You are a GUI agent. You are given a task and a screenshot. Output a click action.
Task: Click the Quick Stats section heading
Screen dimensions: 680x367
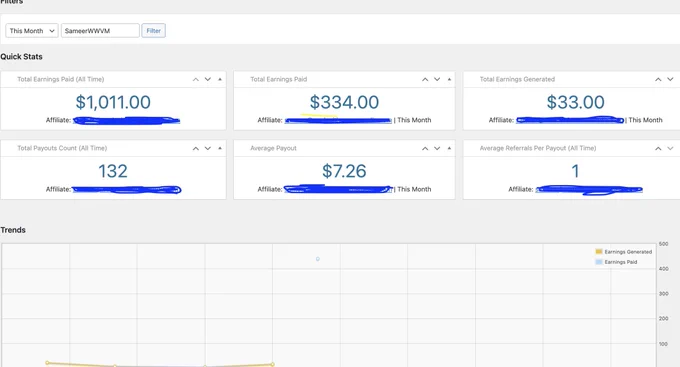click(21, 57)
